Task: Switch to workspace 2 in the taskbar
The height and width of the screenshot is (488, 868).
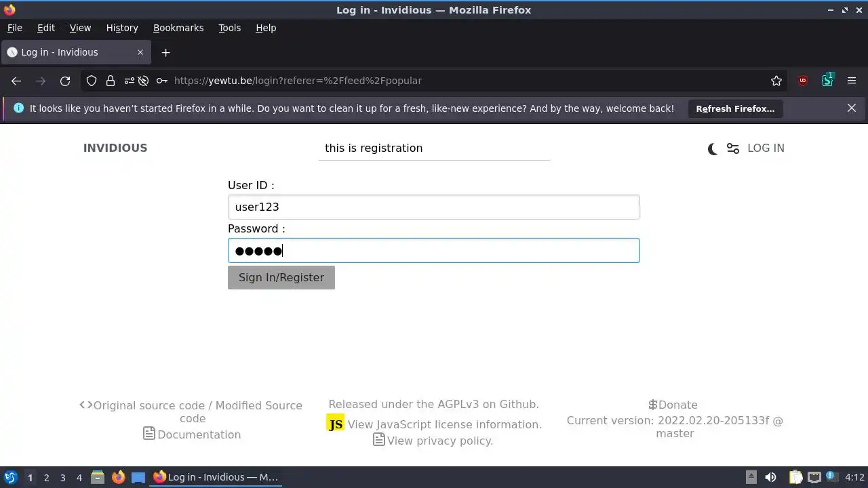Action: 46,477
